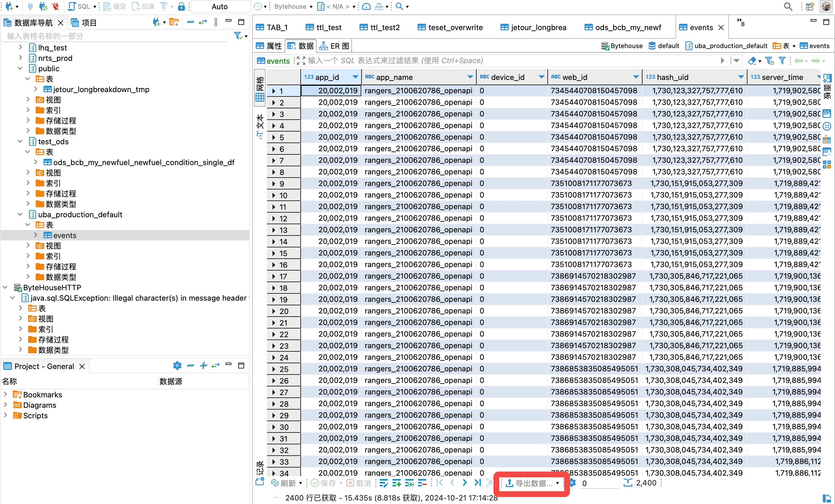This screenshot has height=504, width=835.
Task: Click the collapse all icon in navigator
Action: coord(190,22)
